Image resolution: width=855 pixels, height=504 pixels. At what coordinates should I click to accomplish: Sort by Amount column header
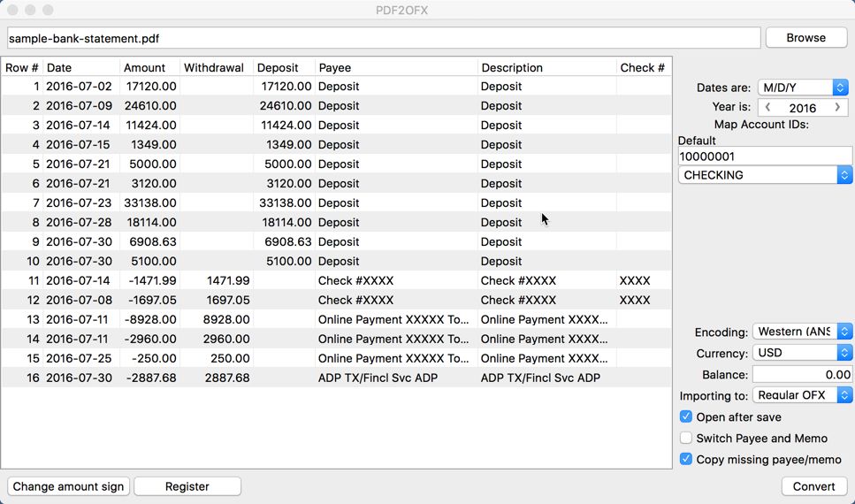(150, 67)
